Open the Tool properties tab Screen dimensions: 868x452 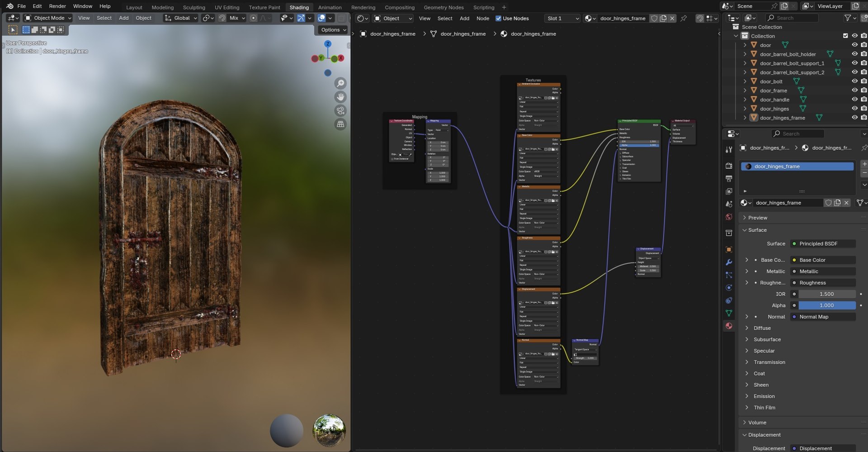click(x=729, y=150)
